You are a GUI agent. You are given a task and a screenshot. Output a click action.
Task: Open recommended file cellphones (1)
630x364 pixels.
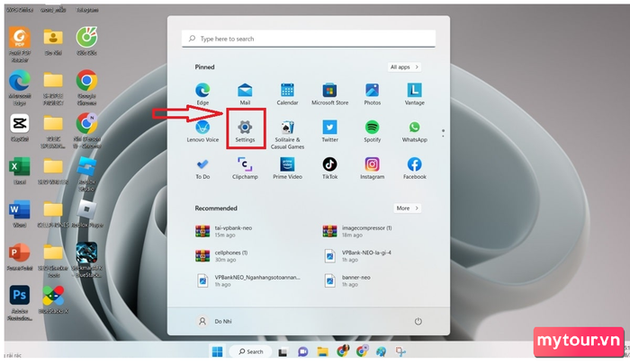[221, 255]
